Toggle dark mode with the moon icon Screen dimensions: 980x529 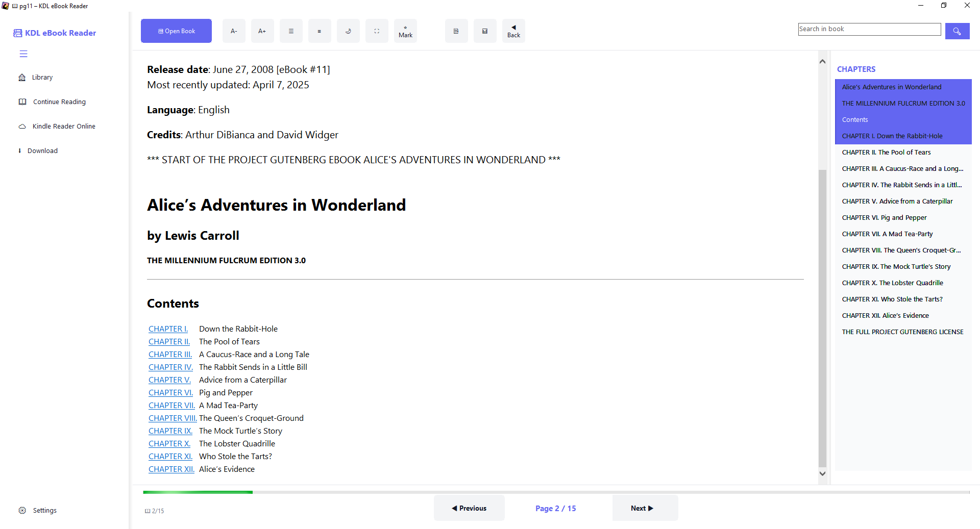click(x=348, y=31)
